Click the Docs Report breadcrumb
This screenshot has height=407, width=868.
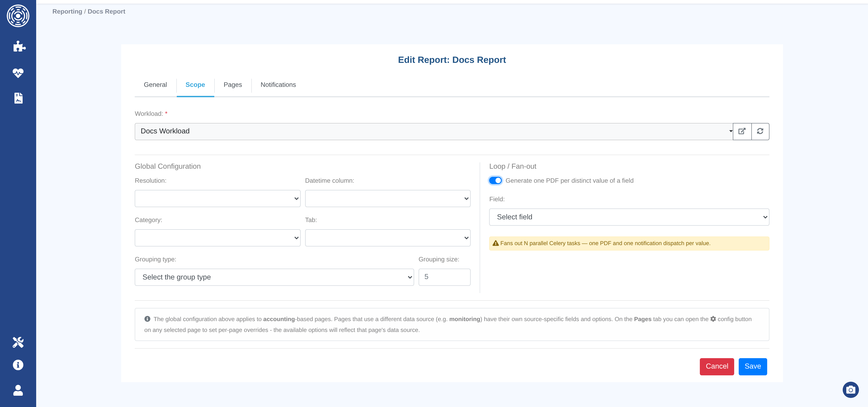coord(106,12)
